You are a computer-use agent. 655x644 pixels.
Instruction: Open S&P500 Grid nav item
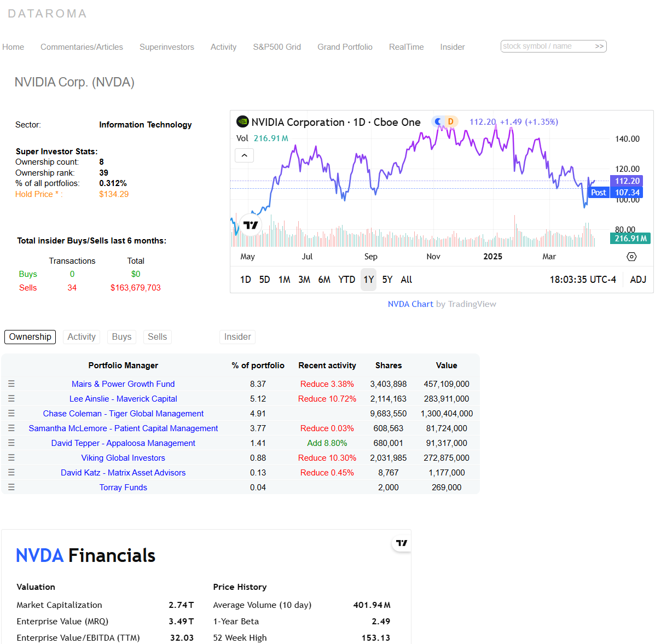277,47
